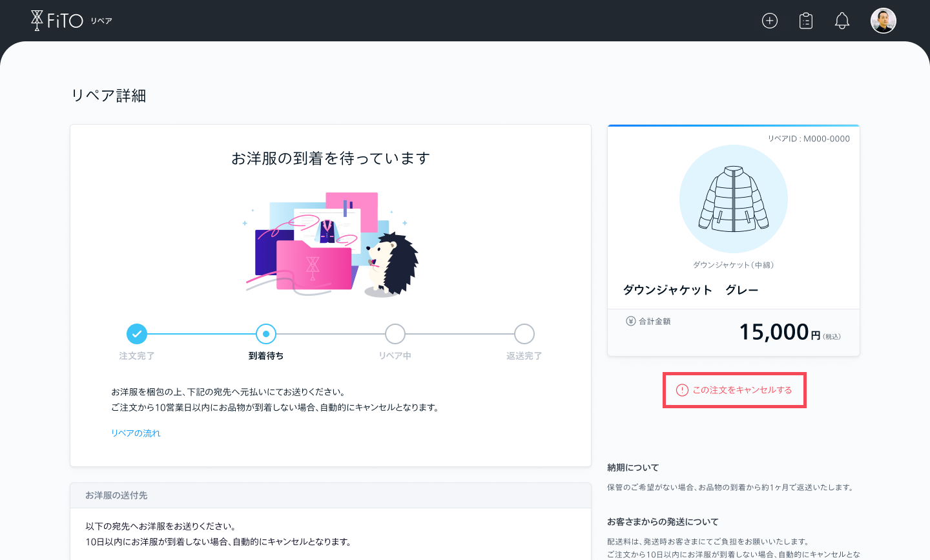The image size is (930, 560).
Task: Open a new repair request with the plus icon
Action: click(x=770, y=20)
